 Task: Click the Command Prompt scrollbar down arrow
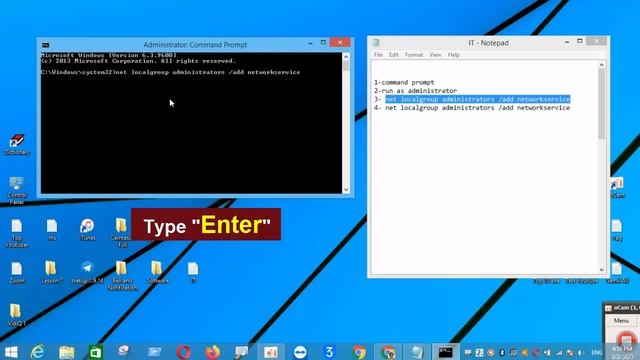click(346, 189)
